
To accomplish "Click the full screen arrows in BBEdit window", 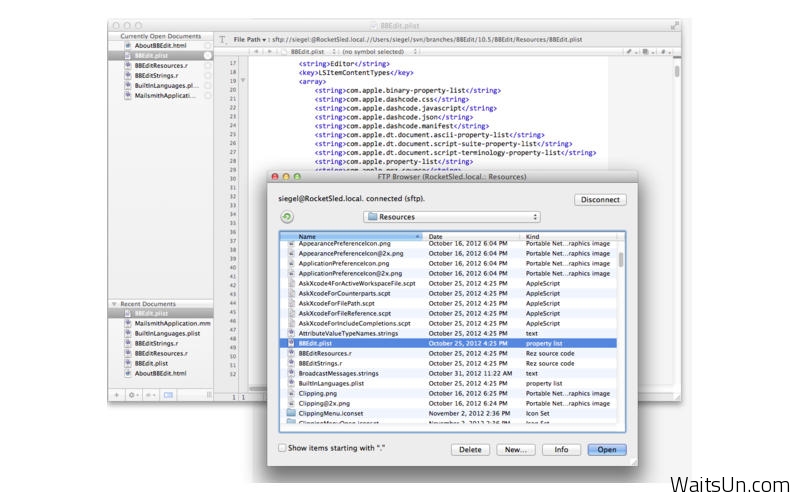I will 675,25.
